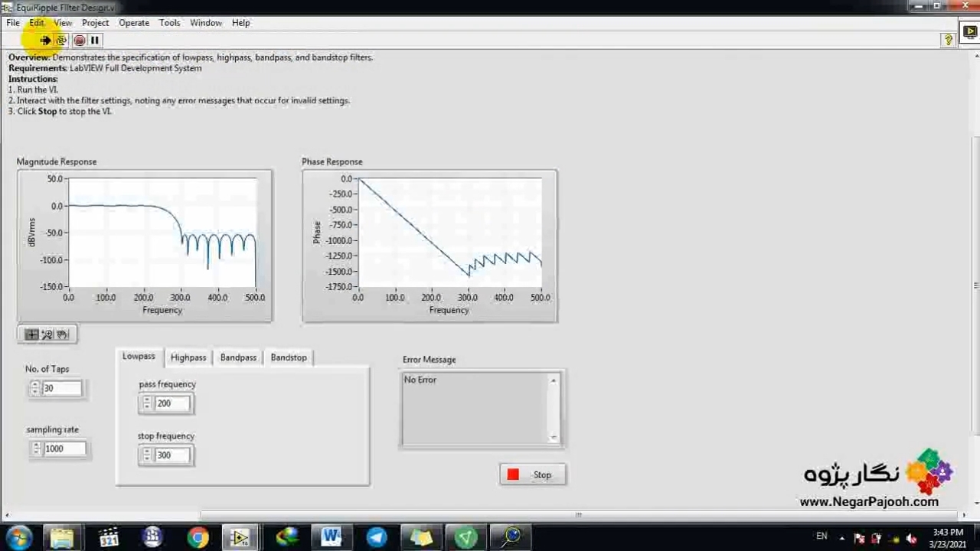Open the context help question mark icon

[948, 41]
